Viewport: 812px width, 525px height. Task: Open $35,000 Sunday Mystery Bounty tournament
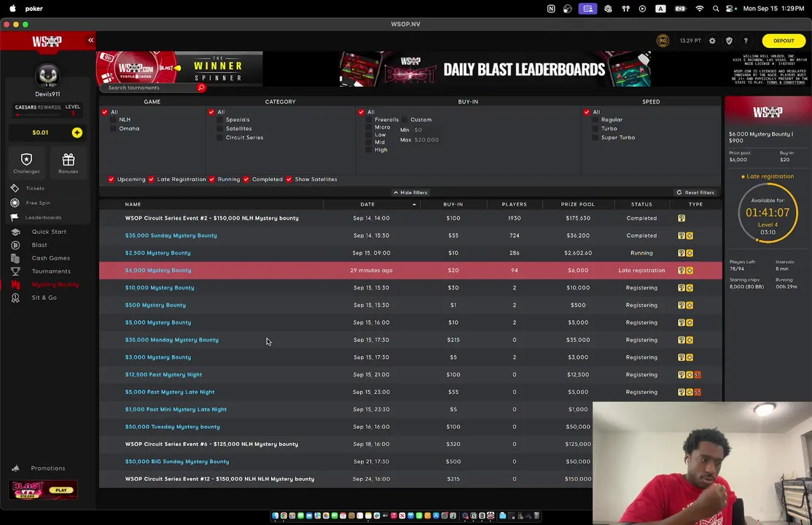point(171,236)
